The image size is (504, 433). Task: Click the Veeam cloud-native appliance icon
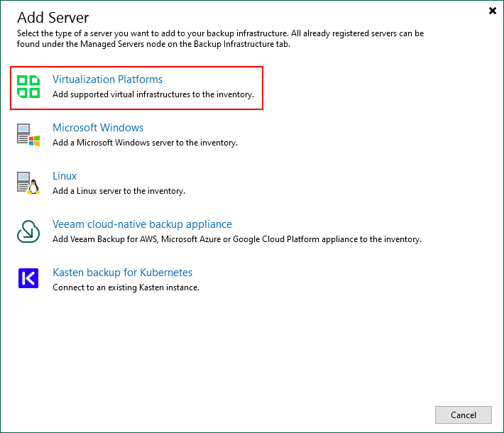click(x=28, y=231)
